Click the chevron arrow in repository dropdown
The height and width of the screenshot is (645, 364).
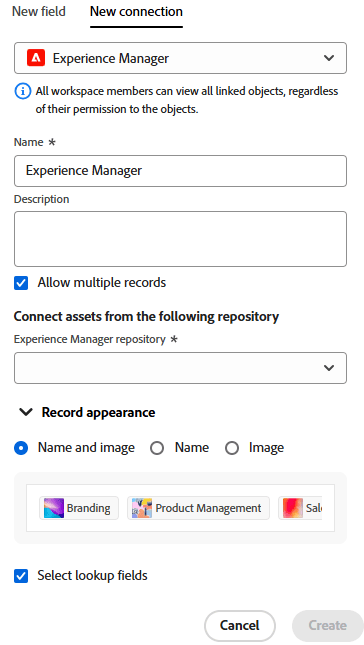point(329,368)
